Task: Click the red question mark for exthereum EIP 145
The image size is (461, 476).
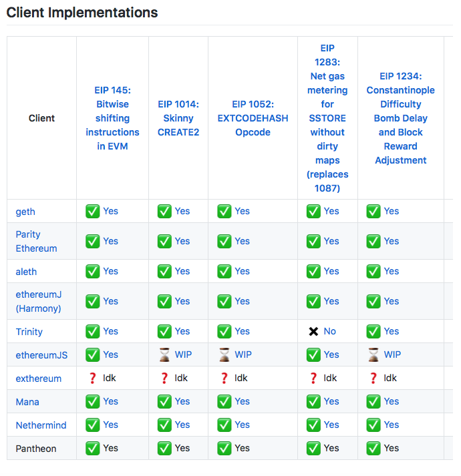Action: click(x=92, y=379)
